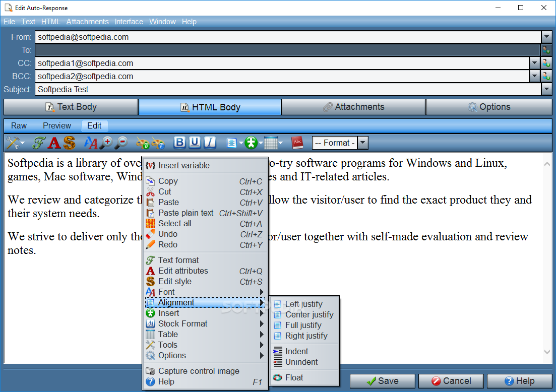
Task: Expand the Insert submenu
Action: point(205,313)
